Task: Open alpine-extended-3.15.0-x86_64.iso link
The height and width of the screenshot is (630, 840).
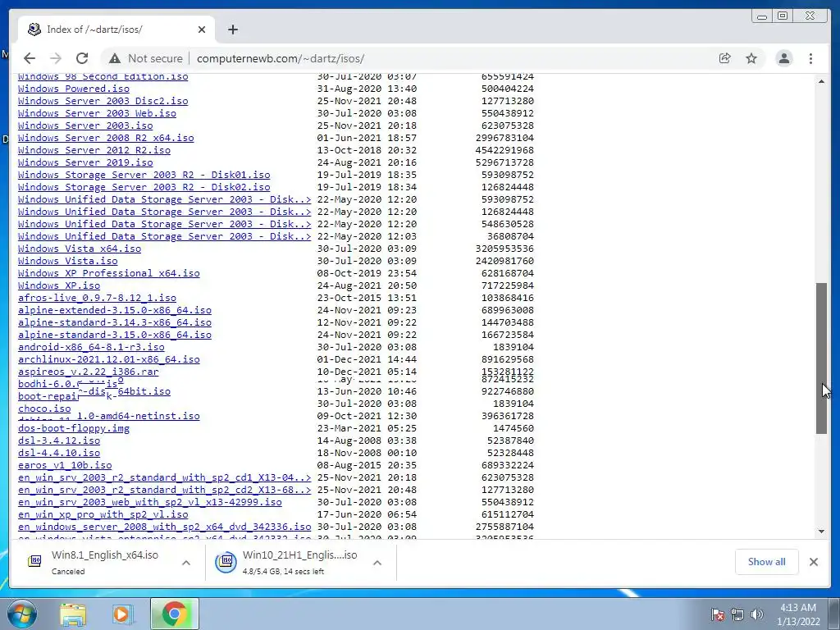Action: (x=115, y=310)
